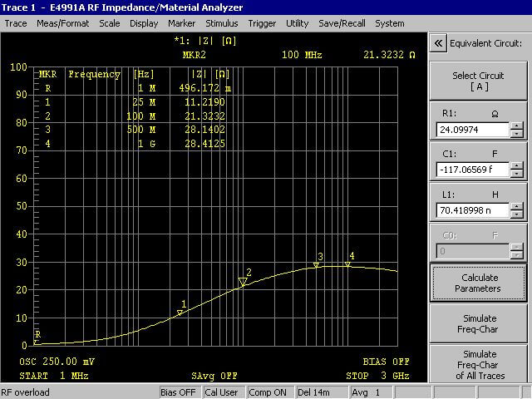Go back with the double-chevron button
The image size is (532, 399).
click(x=438, y=43)
